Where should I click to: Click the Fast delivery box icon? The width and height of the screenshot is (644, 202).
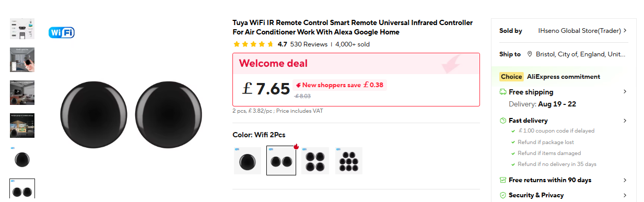(503, 121)
